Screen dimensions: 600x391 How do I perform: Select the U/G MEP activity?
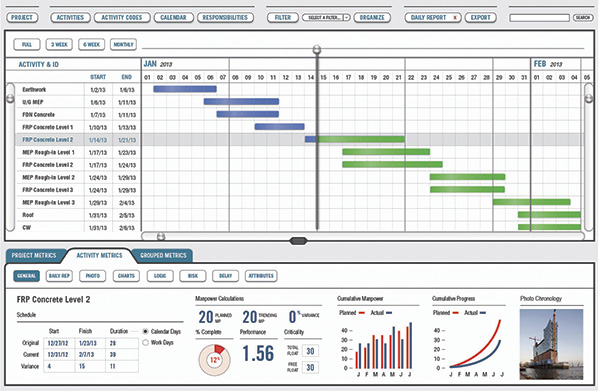[77, 102]
